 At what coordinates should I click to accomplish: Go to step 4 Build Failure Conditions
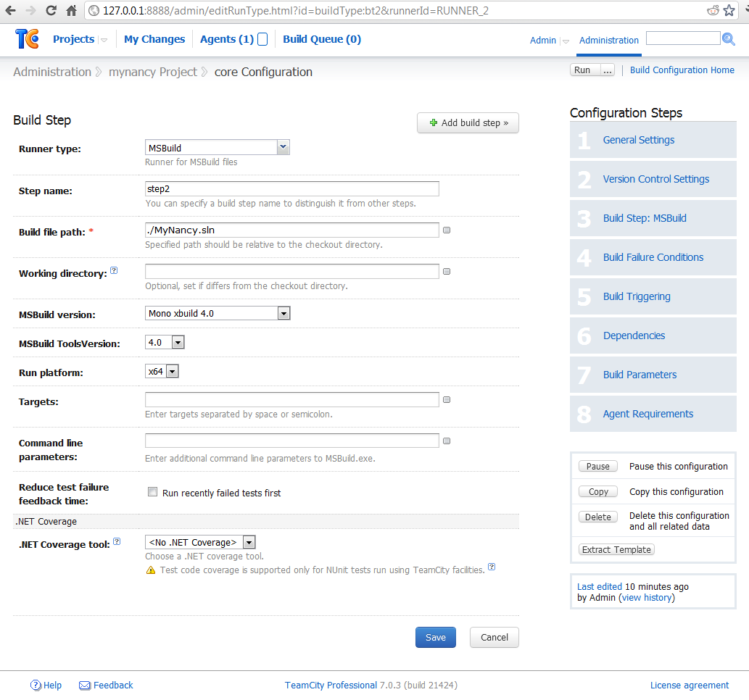click(653, 257)
